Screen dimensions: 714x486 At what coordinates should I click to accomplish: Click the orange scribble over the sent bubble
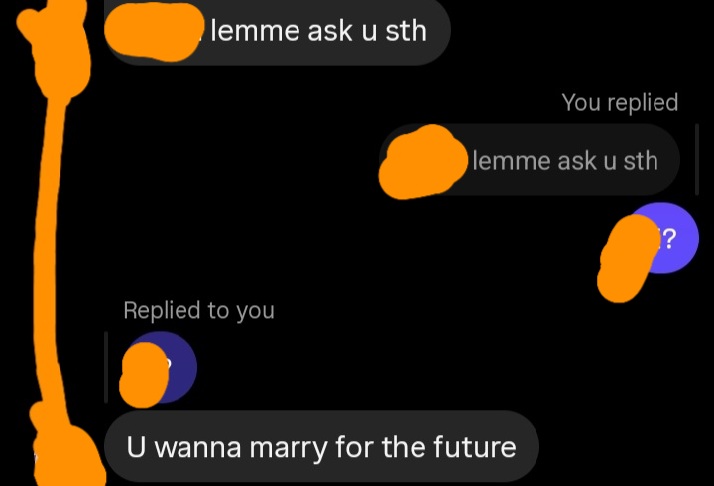(628, 259)
